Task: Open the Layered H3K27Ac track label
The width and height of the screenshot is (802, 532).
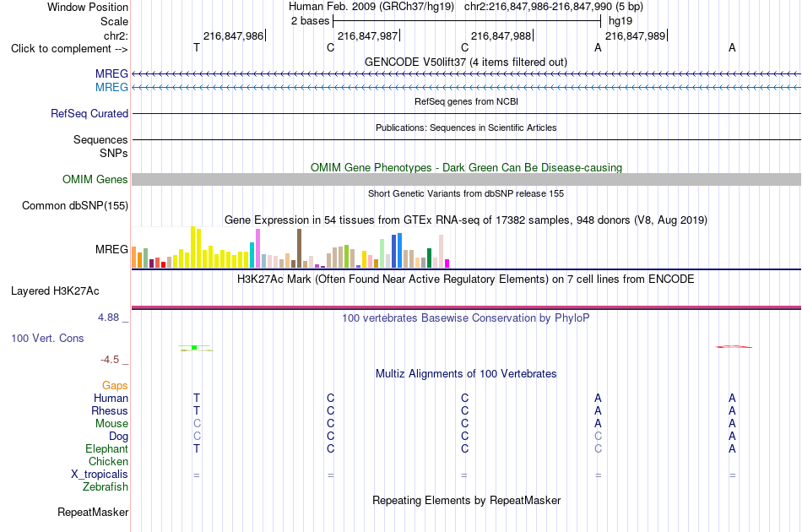Action: point(55,291)
